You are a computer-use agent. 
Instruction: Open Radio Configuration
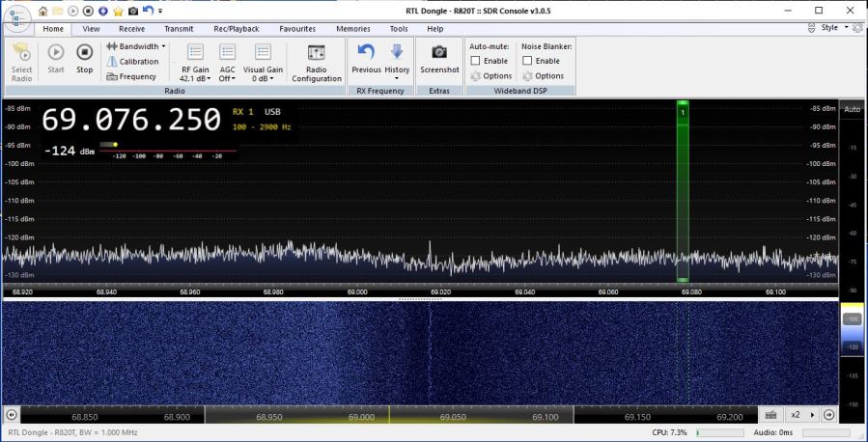[316, 62]
